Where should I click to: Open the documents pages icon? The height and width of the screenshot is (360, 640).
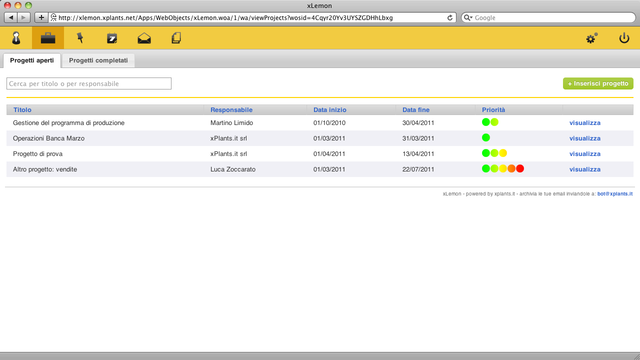tap(176, 38)
